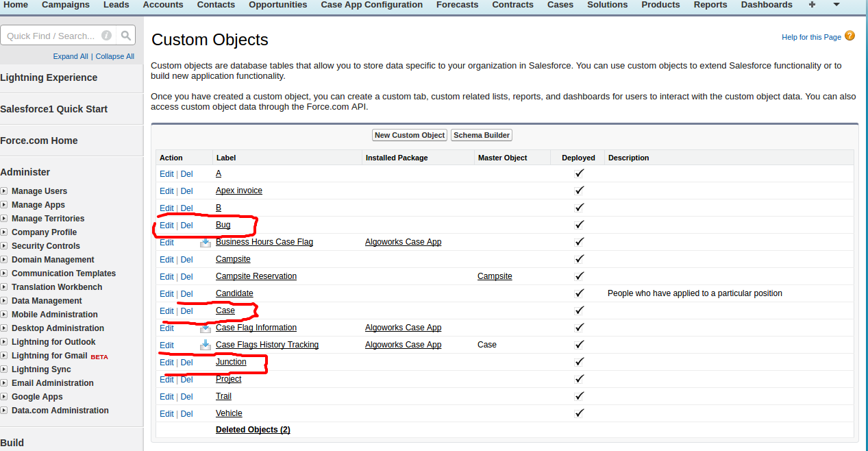Expand the Security Controls tree node
The height and width of the screenshot is (451, 868).
point(4,246)
